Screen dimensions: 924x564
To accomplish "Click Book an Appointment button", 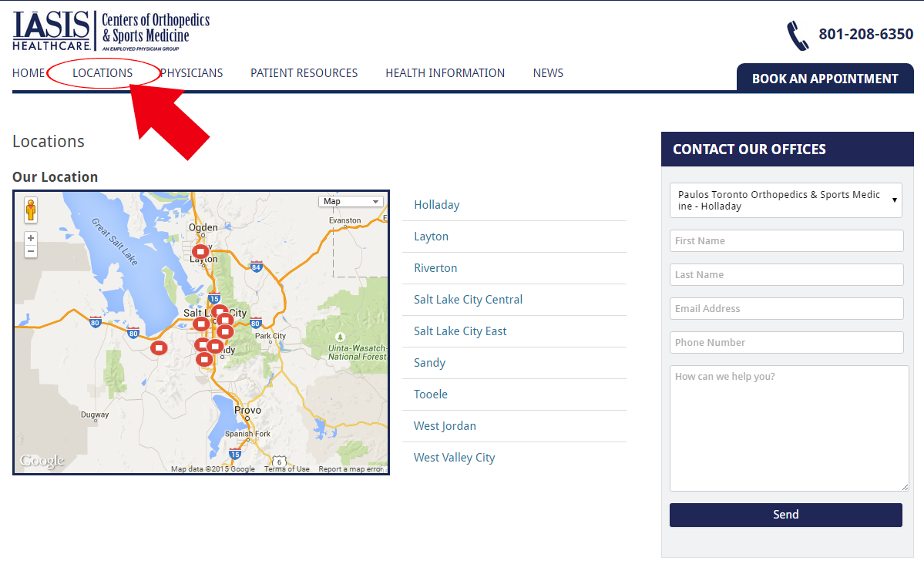I will [825, 79].
